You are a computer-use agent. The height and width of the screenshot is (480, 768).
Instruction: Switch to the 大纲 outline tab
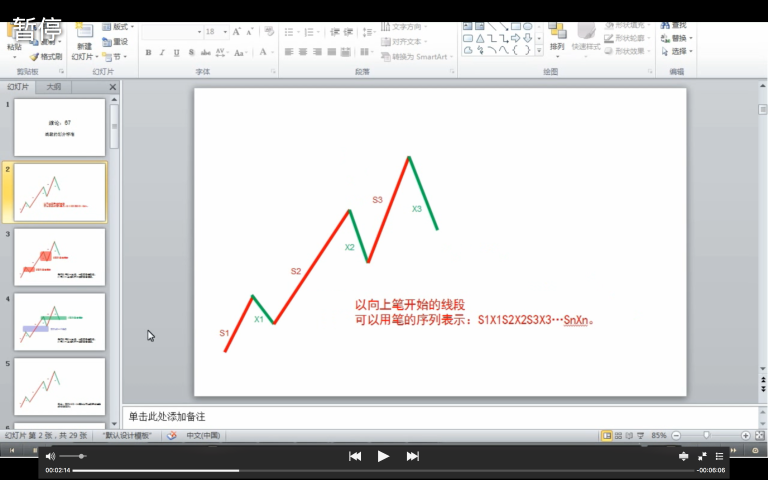pyautogui.click(x=53, y=88)
